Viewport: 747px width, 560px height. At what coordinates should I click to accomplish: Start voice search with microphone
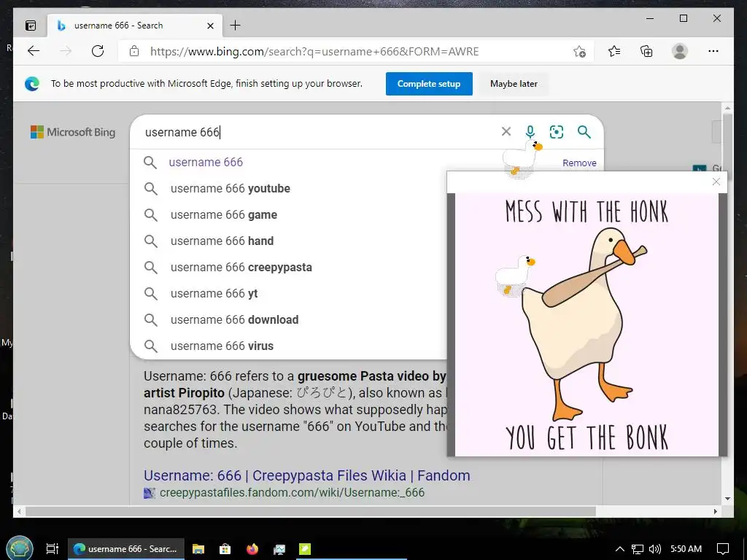click(x=530, y=131)
